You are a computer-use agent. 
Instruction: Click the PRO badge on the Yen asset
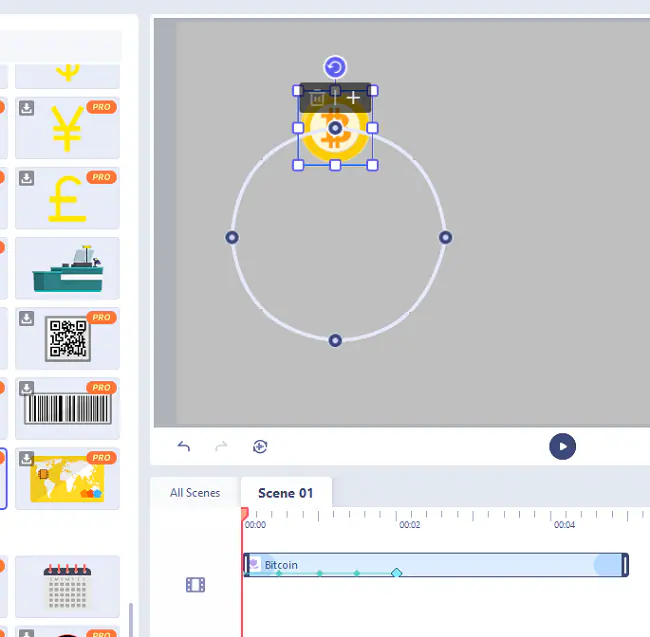point(102,107)
